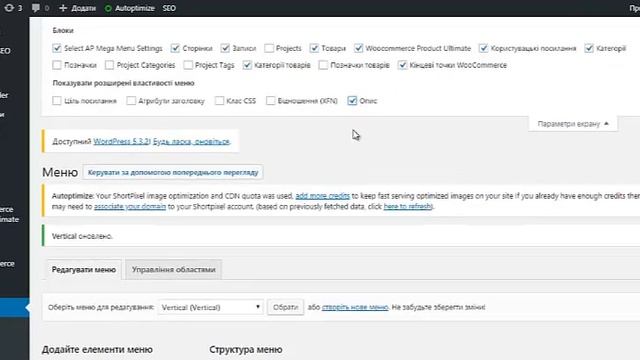The image size is (640, 360).
Task: Open the WordPress 5.3.2 update link
Action: [x=122, y=141]
